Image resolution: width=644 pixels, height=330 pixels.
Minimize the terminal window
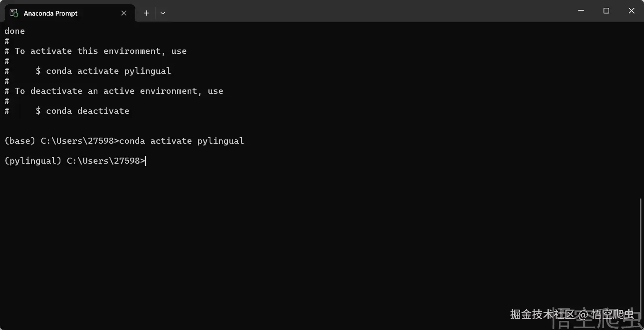(x=581, y=11)
